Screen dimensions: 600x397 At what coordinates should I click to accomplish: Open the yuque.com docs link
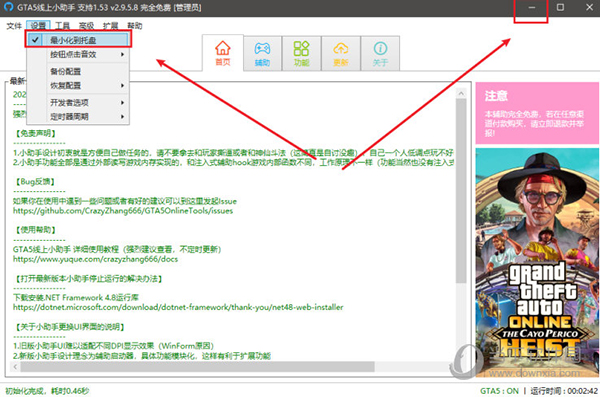pyautogui.click(x=95, y=259)
